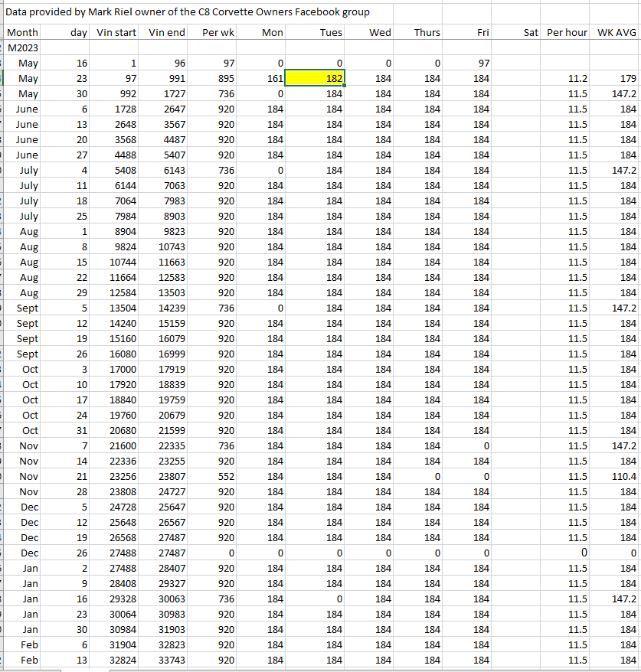Click the 'Per hour' header cell
This screenshot has height=672, width=641.
(x=567, y=32)
